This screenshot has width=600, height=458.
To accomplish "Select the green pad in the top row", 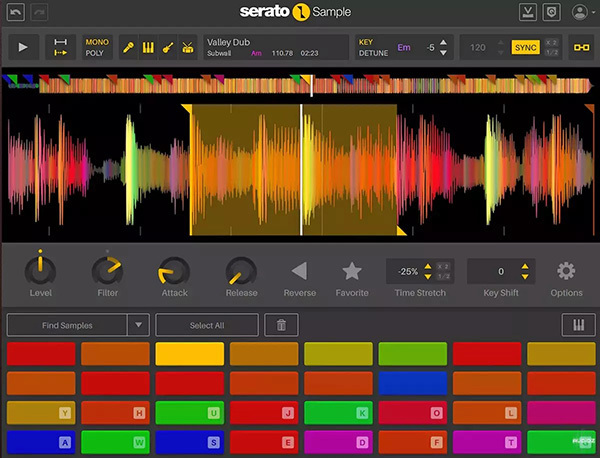I will (x=412, y=354).
